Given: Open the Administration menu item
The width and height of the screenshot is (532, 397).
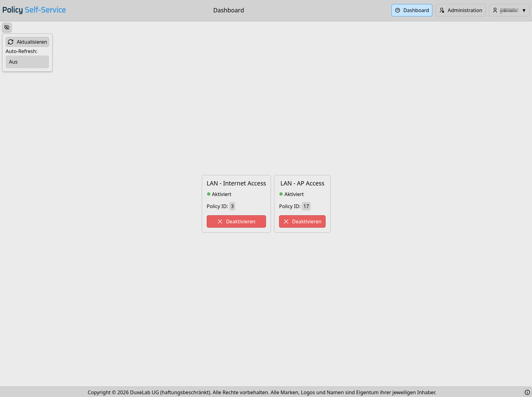Looking at the screenshot, I should [x=460, y=10].
